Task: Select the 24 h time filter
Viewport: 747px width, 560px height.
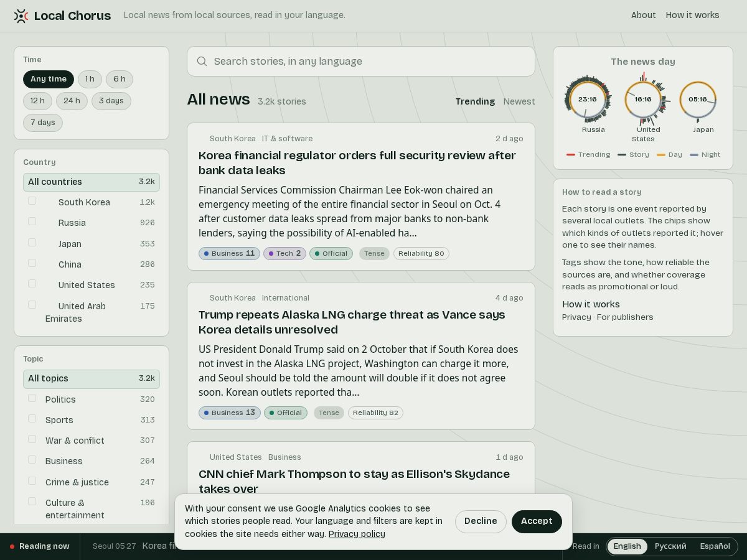Action: (72, 101)
